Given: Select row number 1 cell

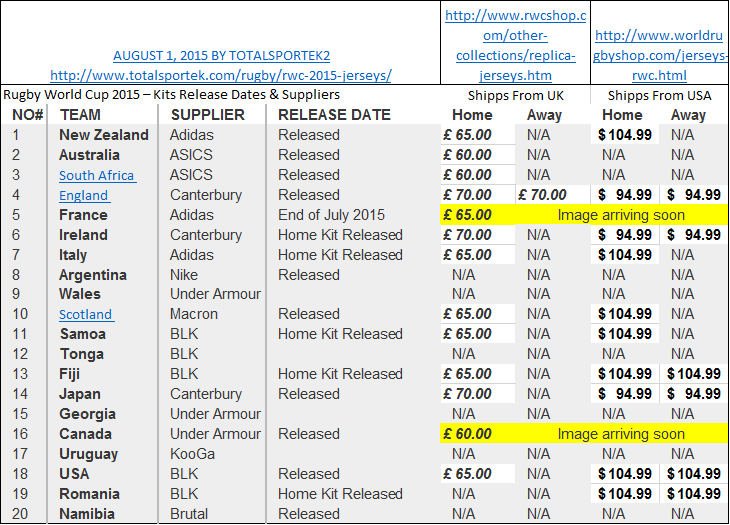Looking at the screenshot, I should tap(16, 135).
